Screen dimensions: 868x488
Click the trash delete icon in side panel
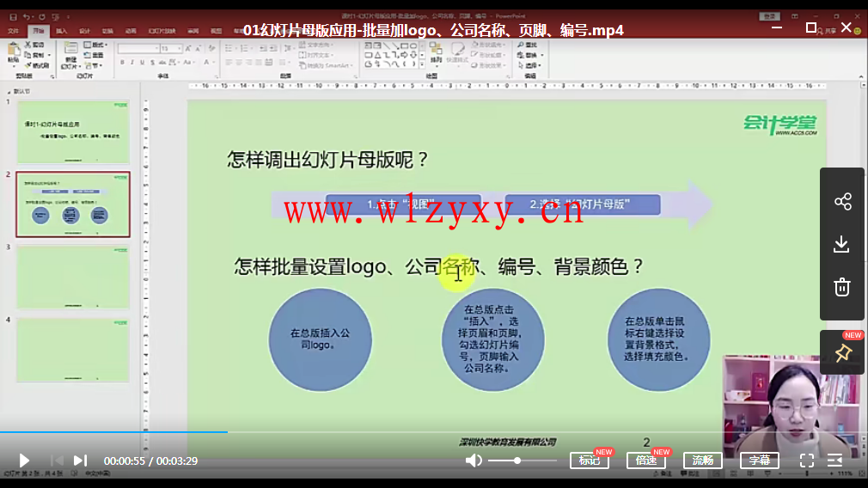click(842, 287)
